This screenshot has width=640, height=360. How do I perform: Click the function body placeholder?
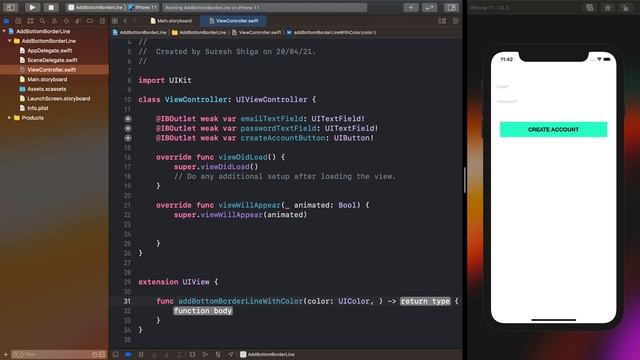point(203,311)
